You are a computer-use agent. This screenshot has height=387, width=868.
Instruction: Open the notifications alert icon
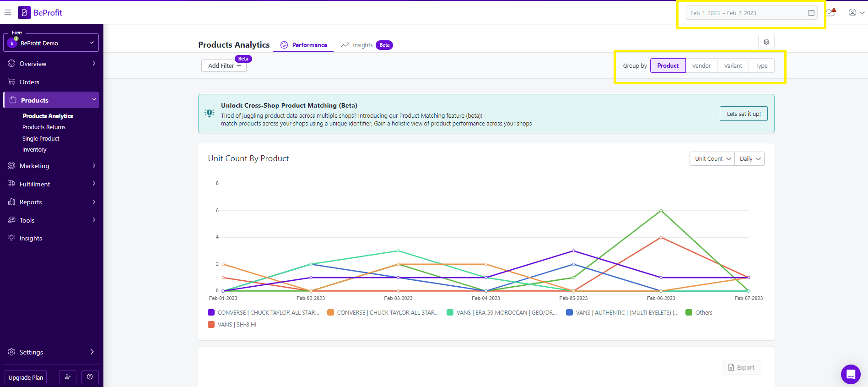coord(831,12)
